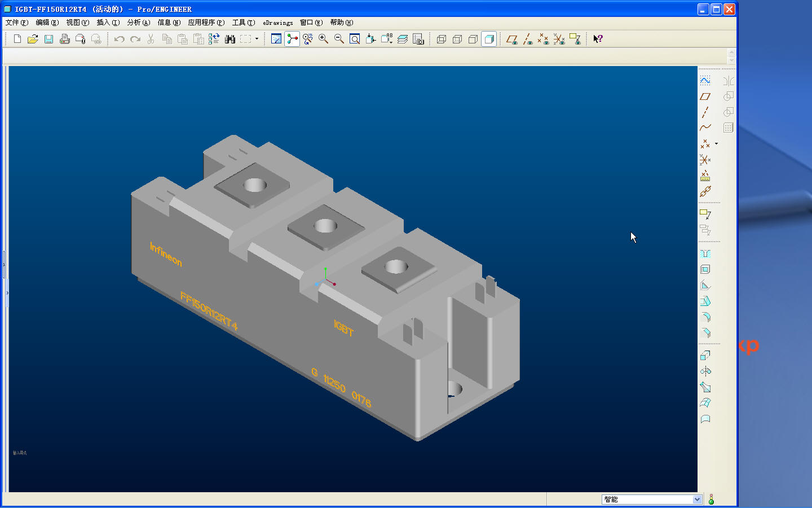812x508 pixels.
Task: Open the saved view list icon
Action: point(386,39)
